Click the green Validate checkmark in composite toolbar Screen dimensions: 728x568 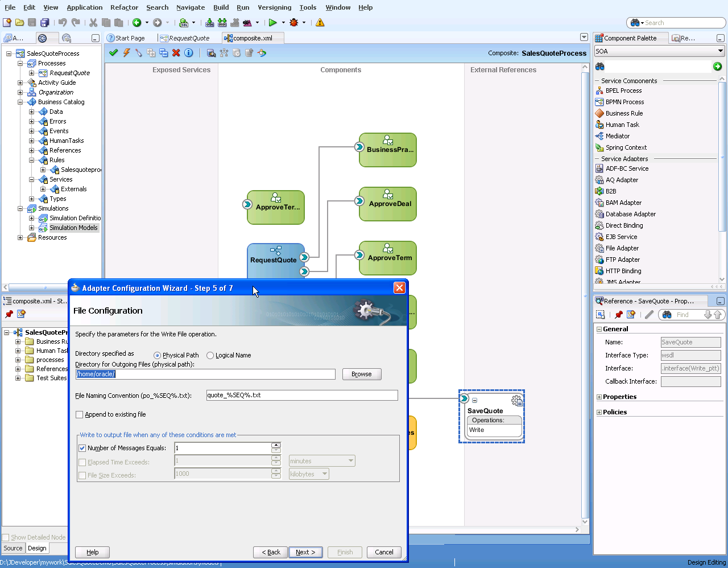tap(114, 53)
